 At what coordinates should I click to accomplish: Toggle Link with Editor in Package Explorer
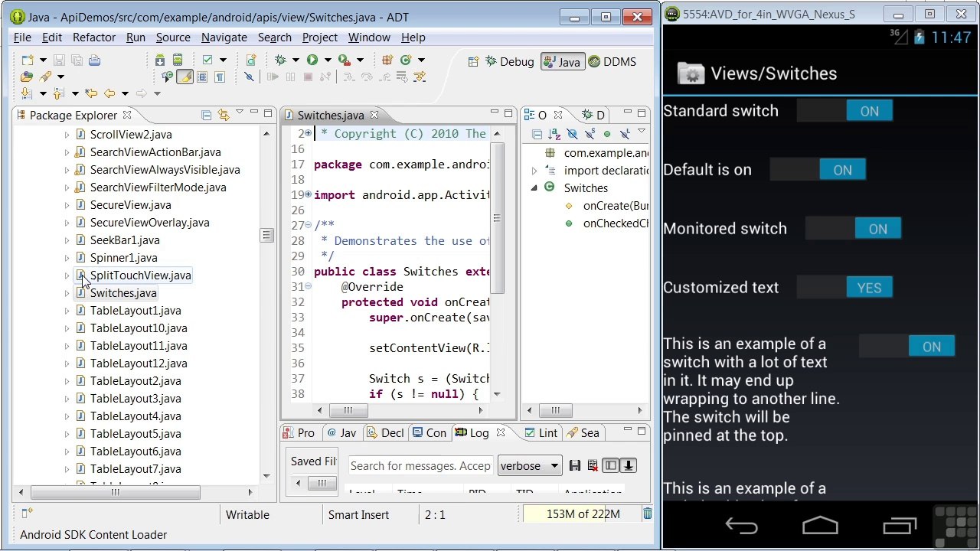coord(224,115)
